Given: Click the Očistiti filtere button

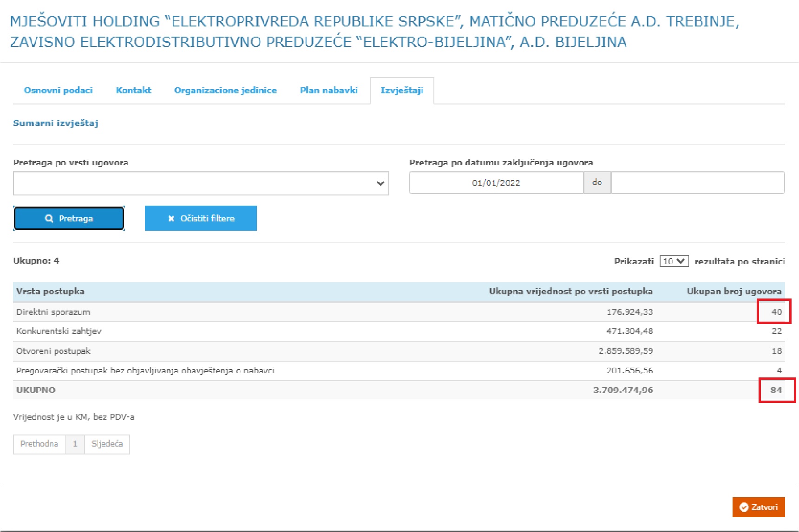Looking at the screenshot, I should coord(201,218).
